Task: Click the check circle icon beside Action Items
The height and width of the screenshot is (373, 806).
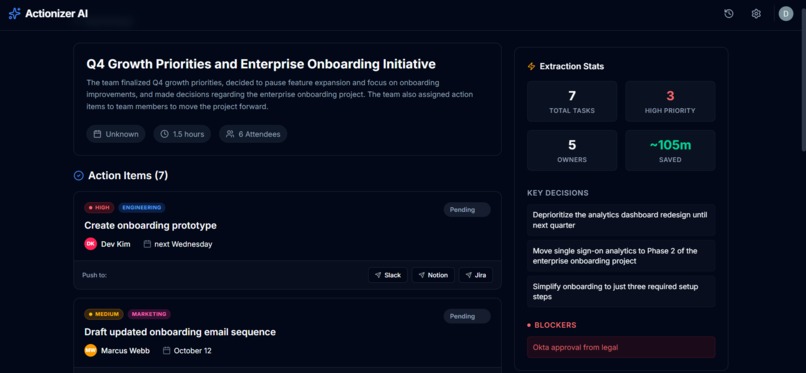Action: click(79, 176)
